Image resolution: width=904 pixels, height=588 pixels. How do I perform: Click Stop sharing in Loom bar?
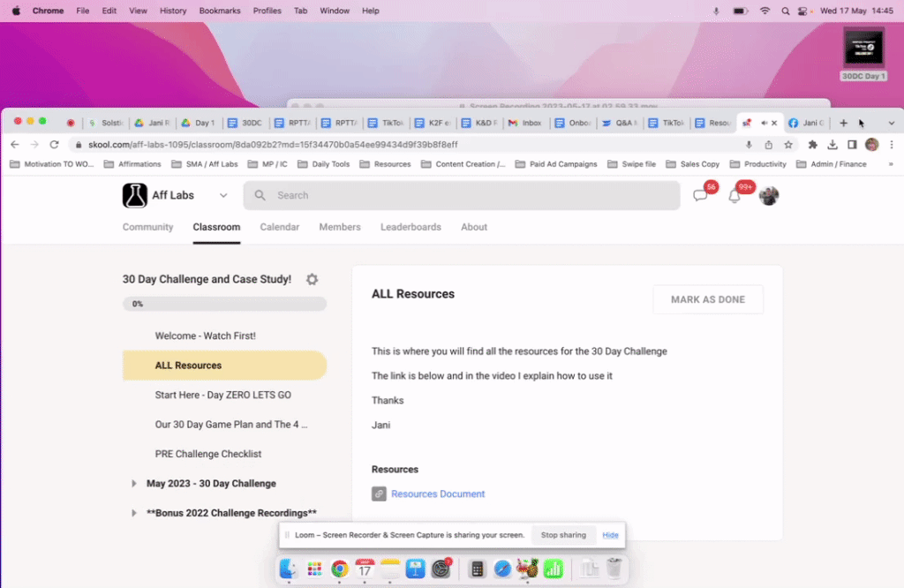563,535
